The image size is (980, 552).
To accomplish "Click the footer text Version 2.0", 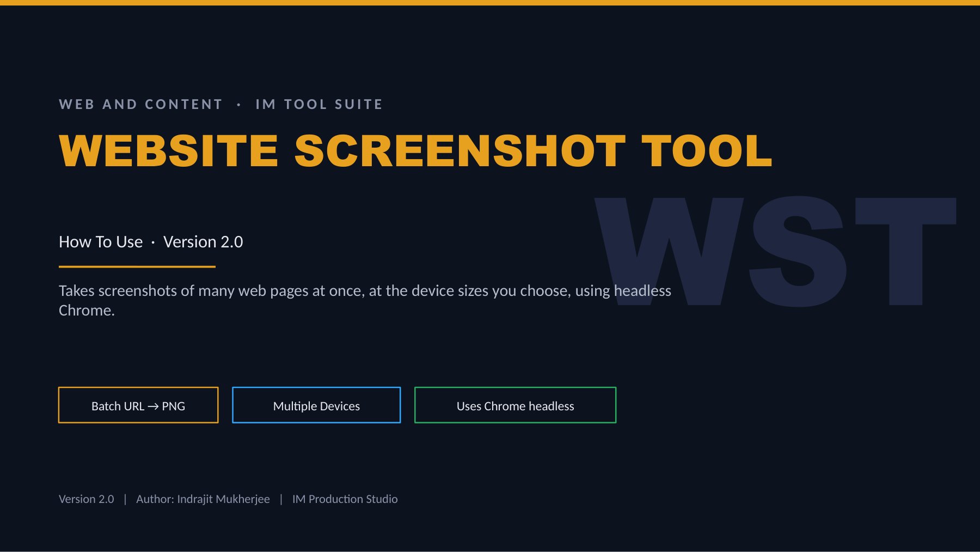I will coord(86,499).
